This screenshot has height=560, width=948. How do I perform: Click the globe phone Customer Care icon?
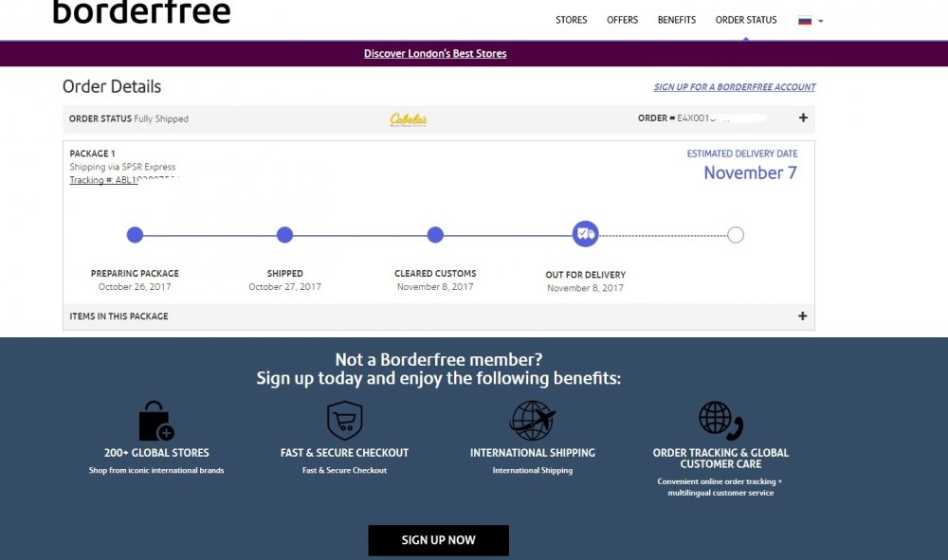pyautogui.click(x=720, y=421)
